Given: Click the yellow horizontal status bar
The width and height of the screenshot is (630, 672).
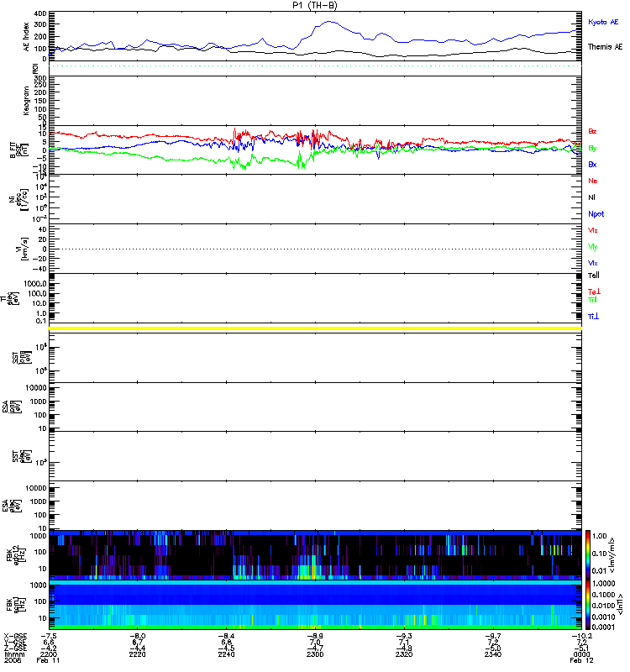Looking at the screenshot, I should [315, 328].
